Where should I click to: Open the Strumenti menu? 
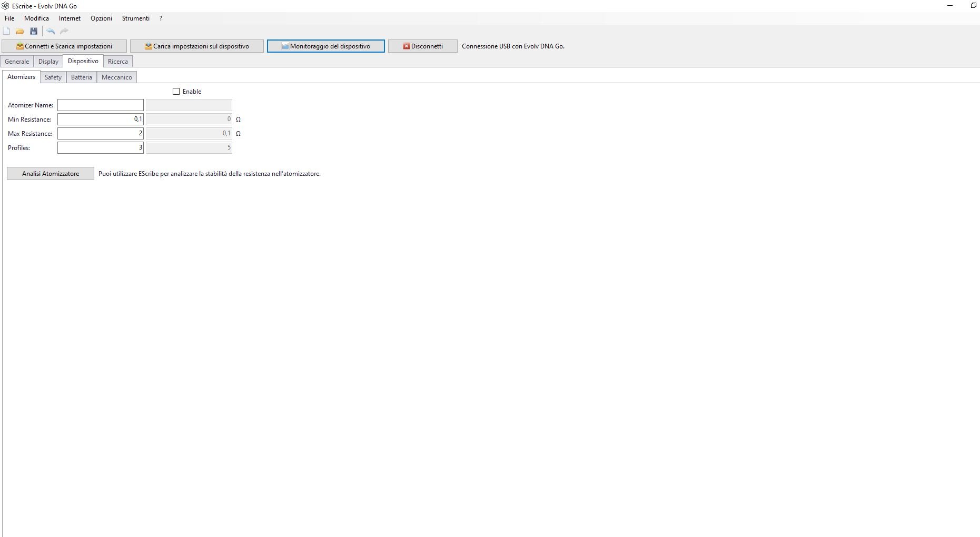click(x=136, y=18)
